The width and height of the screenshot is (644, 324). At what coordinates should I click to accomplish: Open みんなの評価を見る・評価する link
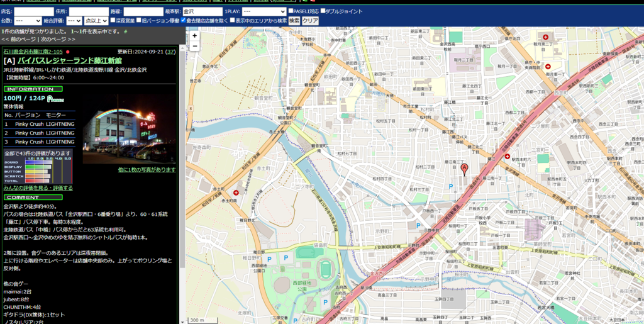click(38, 188)
